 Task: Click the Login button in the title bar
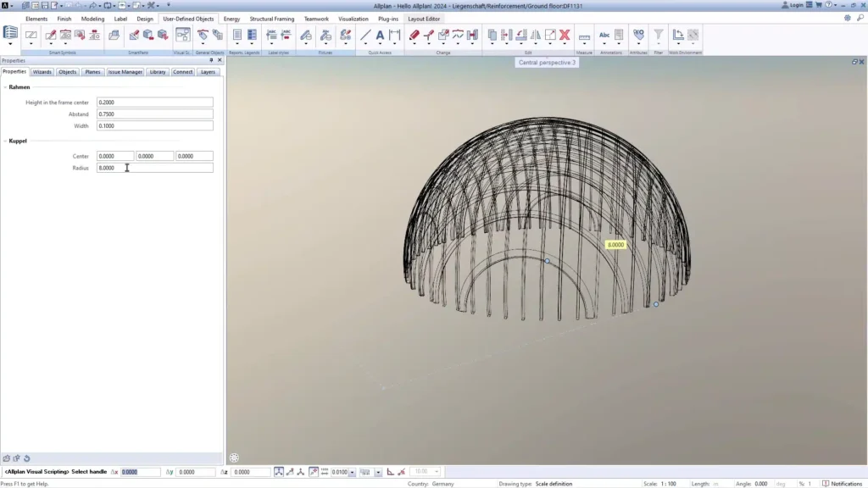(795, 4)
